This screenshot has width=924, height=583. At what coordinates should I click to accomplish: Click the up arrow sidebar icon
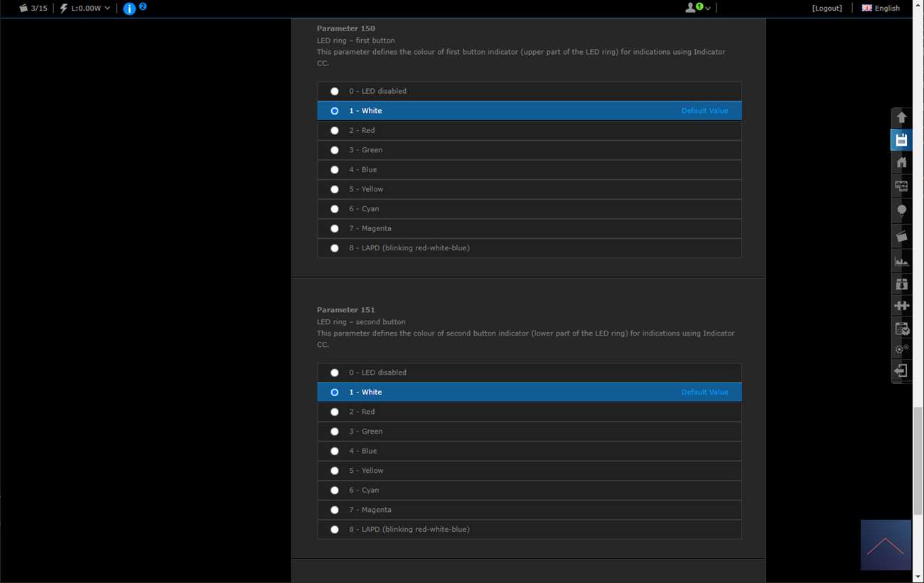[901, 117]
